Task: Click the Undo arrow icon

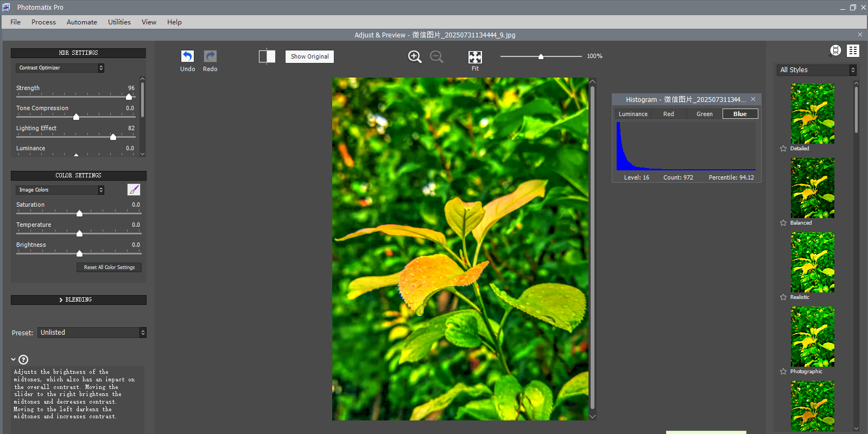Action: 187,56
